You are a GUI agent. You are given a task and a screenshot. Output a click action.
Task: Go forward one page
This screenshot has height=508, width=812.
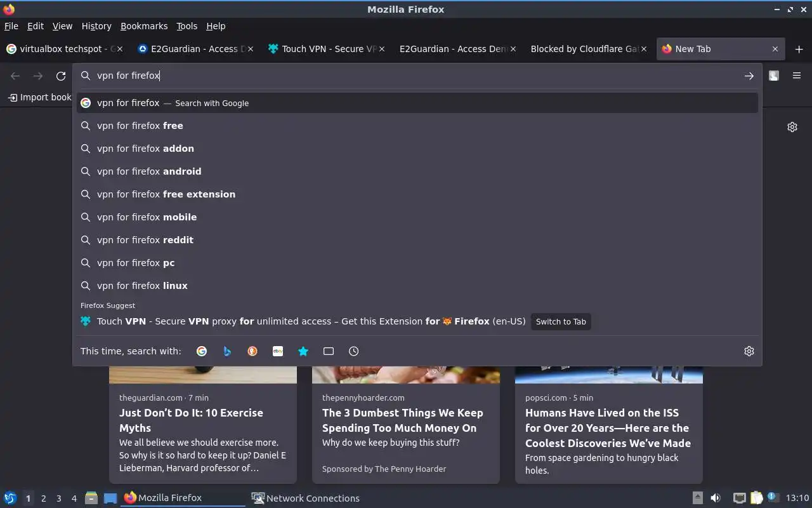(x=38, y=76)
